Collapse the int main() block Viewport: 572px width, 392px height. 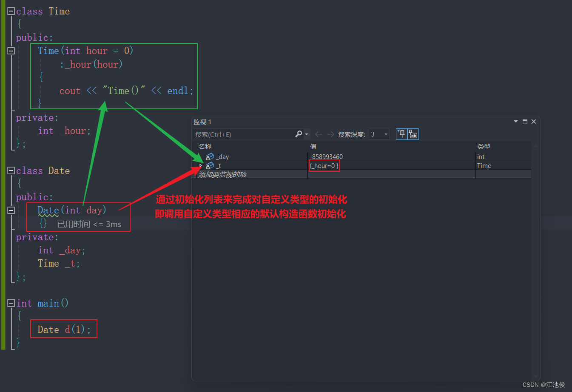tap(11, 303)
